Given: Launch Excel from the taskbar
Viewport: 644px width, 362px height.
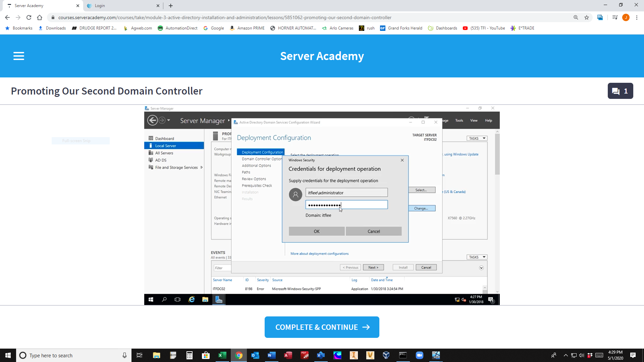Looking at the screenshot, I should tap(222, 355).
